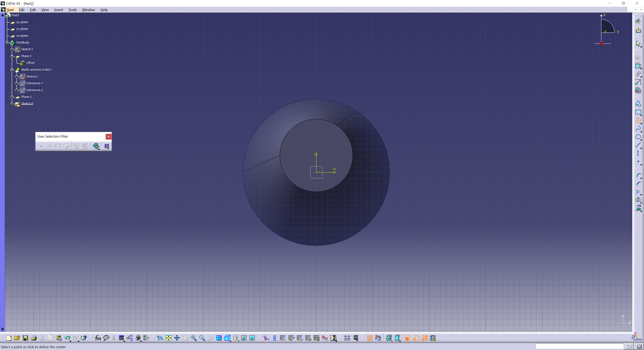644x350 pixels.
Task: Select the Spline curve tool
Action: (x=638, y=129)
